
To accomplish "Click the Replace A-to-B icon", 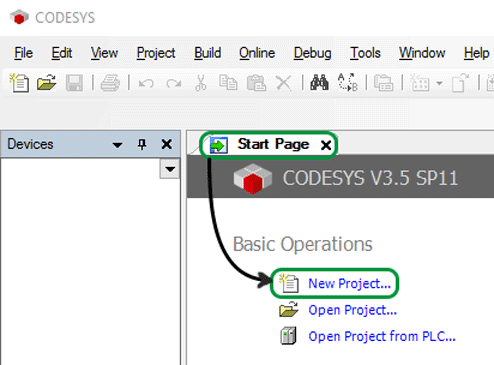I will 347,82.
